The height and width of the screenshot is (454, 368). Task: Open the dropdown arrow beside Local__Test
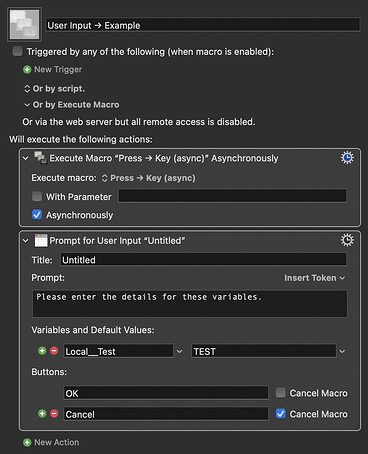coord(179,351)
